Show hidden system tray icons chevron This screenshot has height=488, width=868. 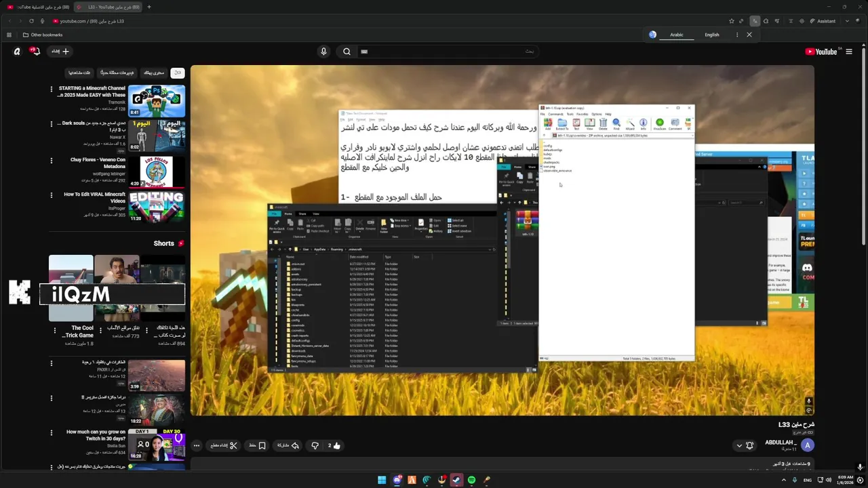(784, 480)
